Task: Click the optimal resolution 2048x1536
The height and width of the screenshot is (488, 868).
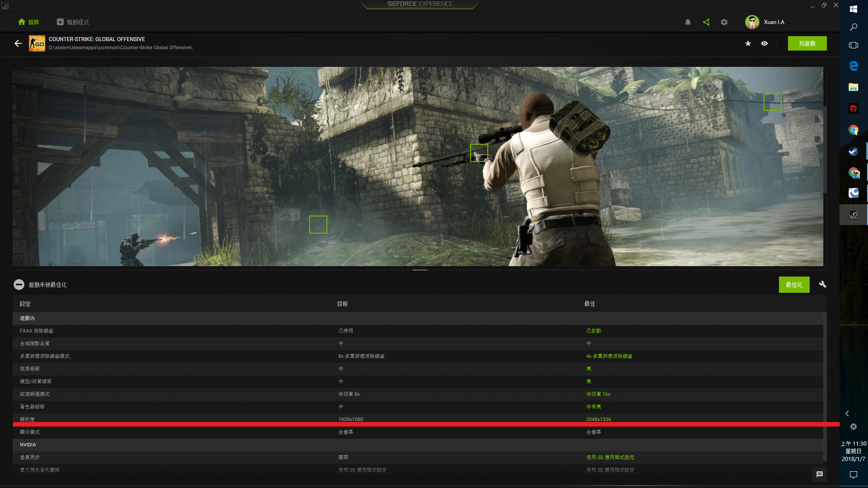Action: pyautogui.click(x=599, y=419)
